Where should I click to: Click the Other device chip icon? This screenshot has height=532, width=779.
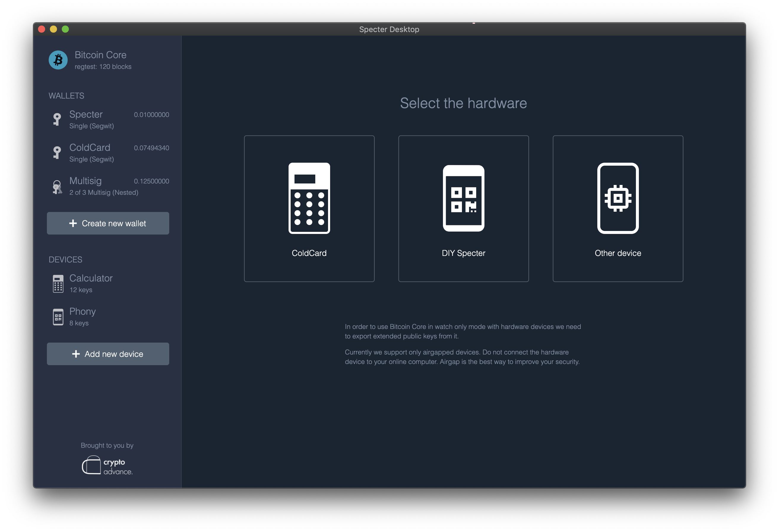pyautogui.click(x=617, y=198)
